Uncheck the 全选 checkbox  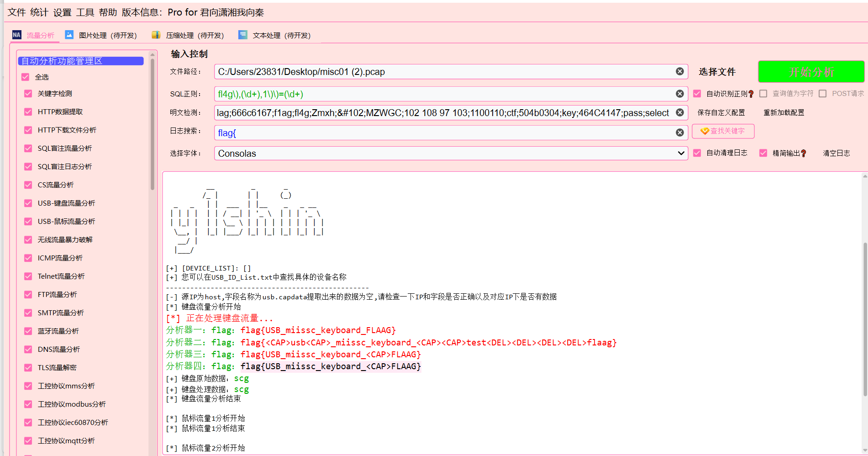tap(26, 77)
